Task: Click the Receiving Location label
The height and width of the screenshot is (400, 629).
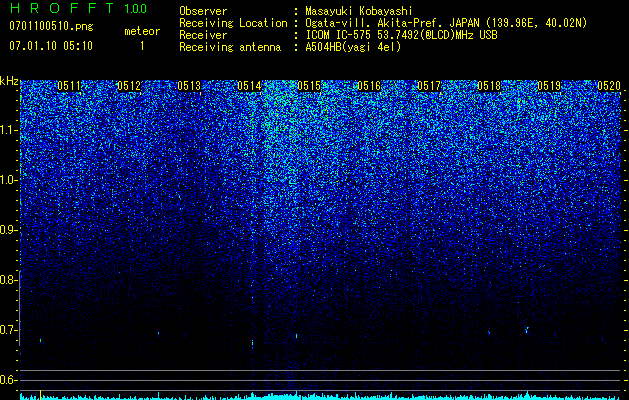Action: 233,23
